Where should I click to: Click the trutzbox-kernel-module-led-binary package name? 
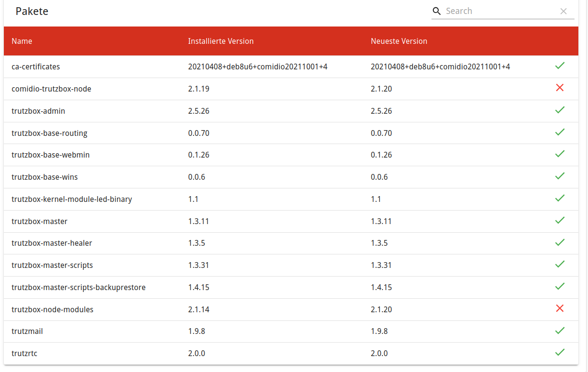pos(72,199)
